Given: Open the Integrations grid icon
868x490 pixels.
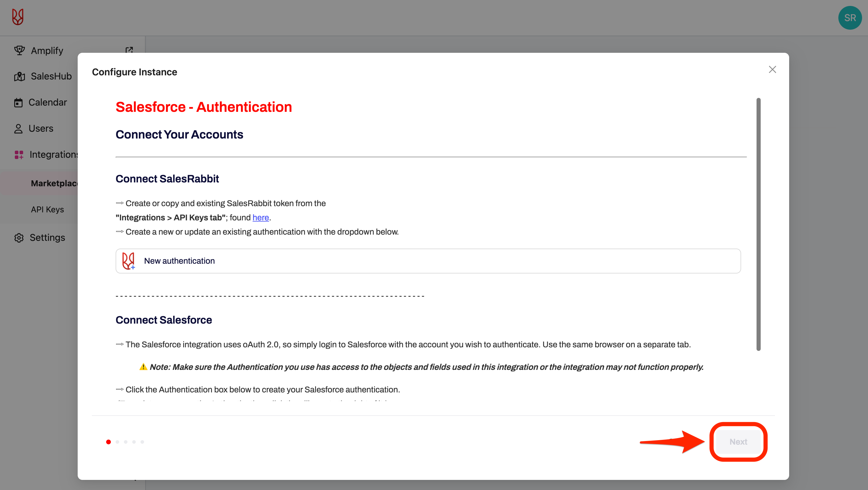Looking at the screenshot, I should pyautogui.click(x=19, y=155).
